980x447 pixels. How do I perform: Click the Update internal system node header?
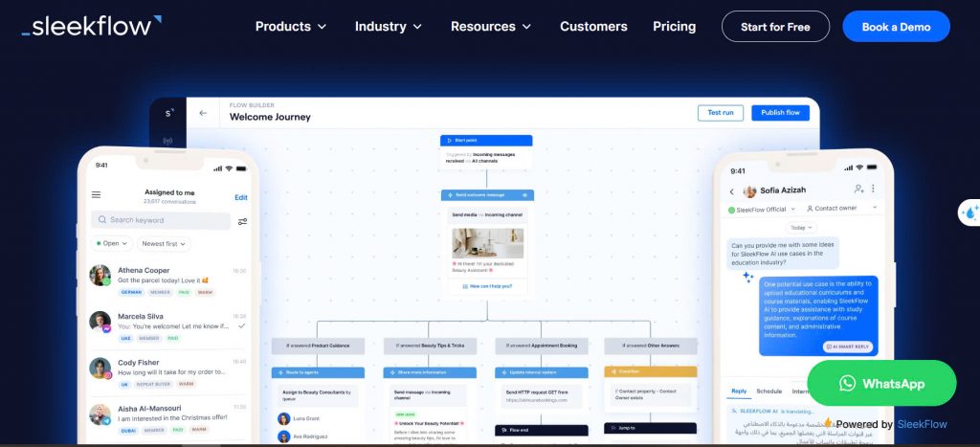click(542, 372)
